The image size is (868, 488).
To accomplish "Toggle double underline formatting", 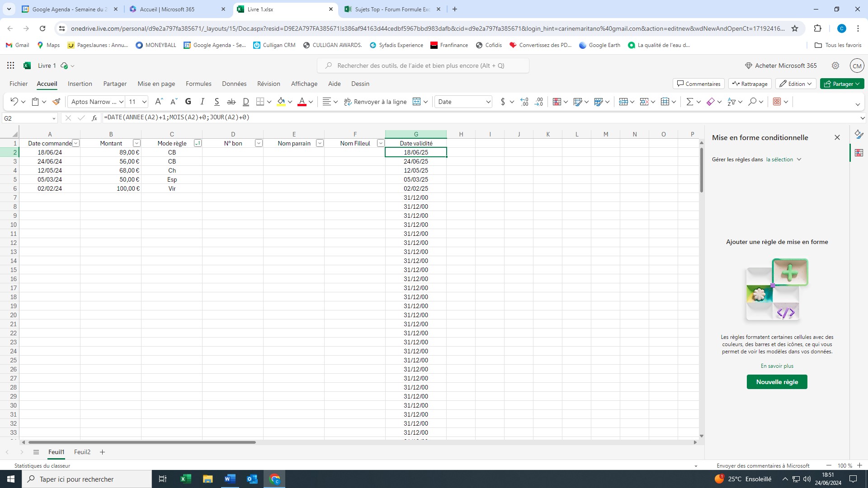I will [x=246, y=102].
